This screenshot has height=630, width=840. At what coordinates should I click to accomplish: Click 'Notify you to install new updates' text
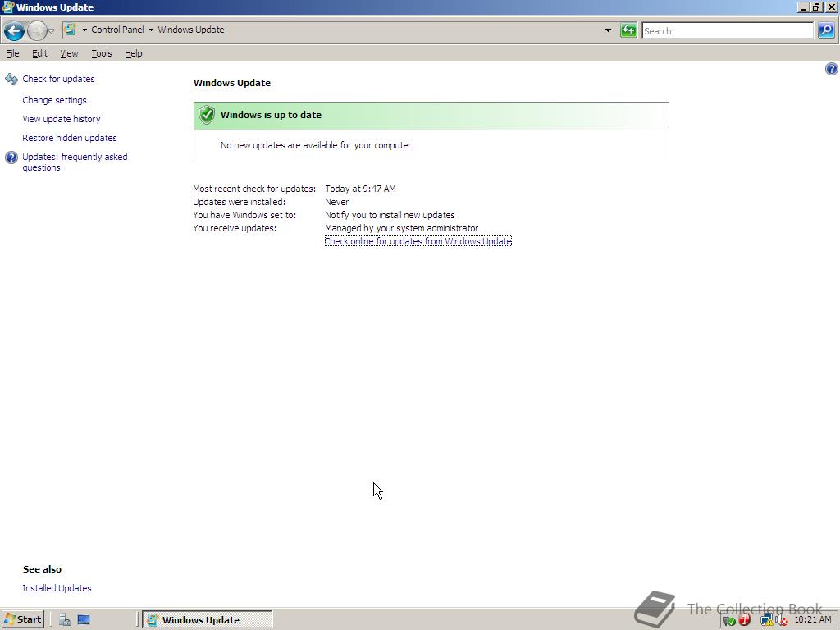390,215
